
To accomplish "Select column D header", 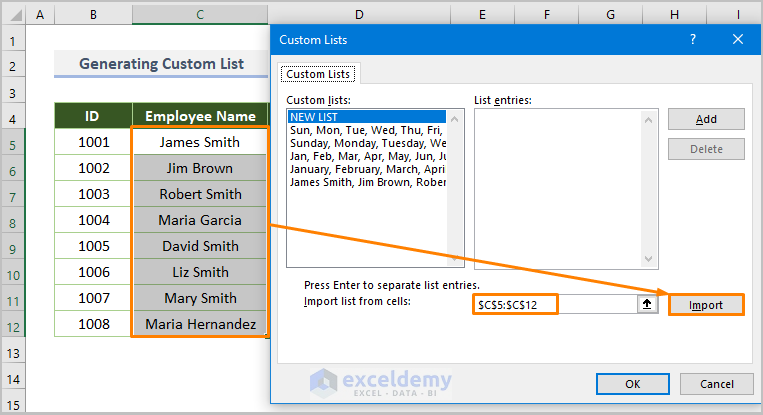I will coord(359,15).
